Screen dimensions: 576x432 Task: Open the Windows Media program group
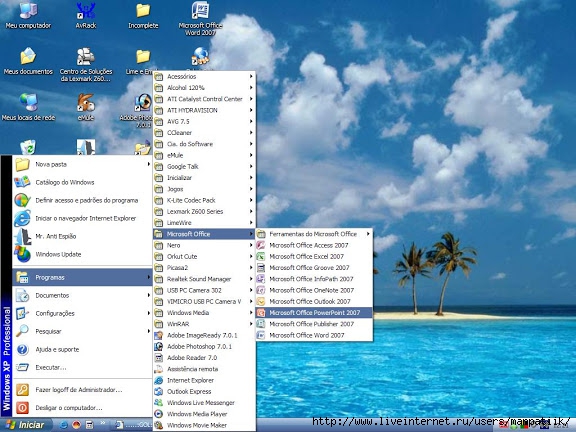click(204, 313)
